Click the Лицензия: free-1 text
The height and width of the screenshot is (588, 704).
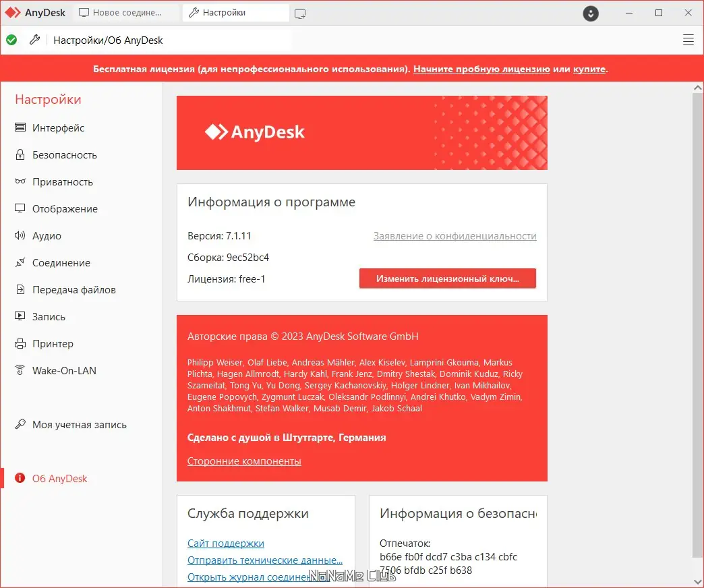(x=227, y=278)
